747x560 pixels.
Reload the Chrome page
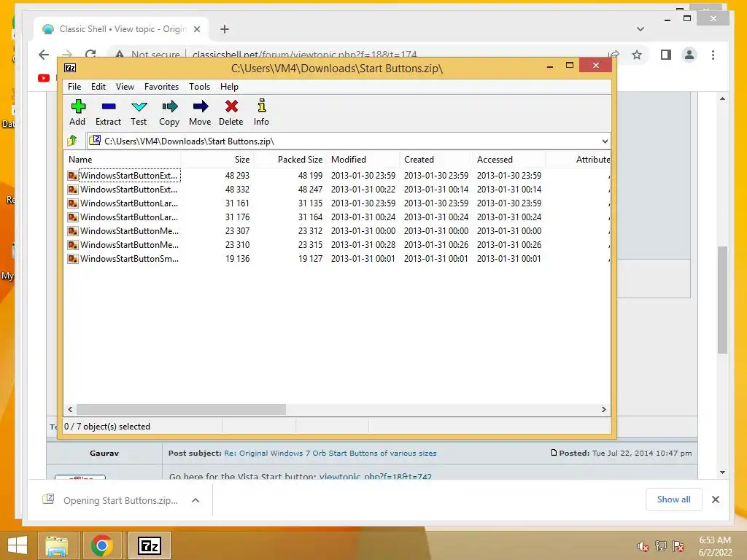coord(90,54)
